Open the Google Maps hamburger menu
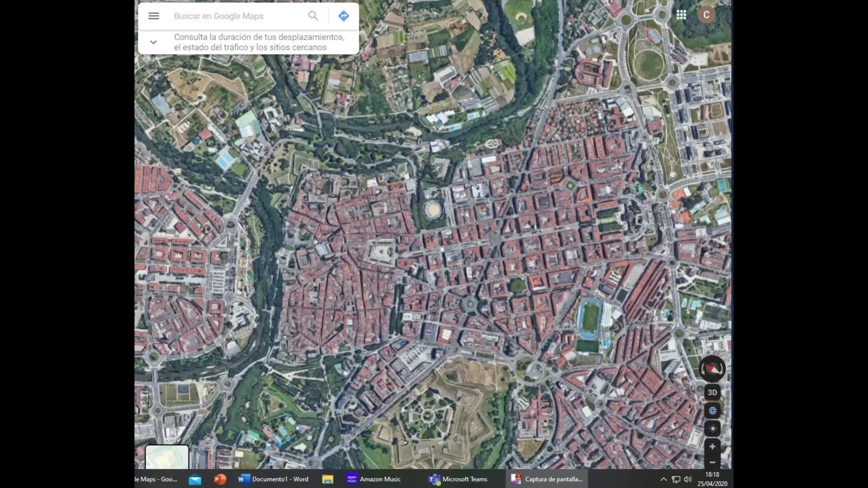This screenshot has height=488, width=868. [x=154, y=16]
